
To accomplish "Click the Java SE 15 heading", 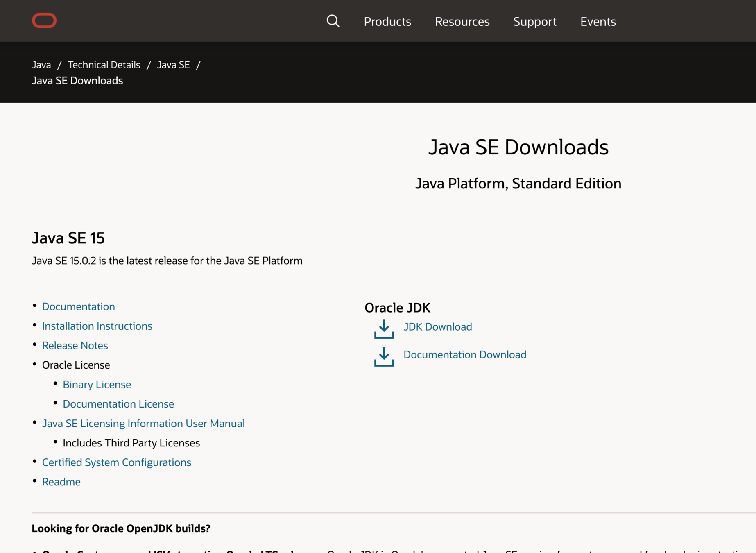I will [x=68, y=238].
